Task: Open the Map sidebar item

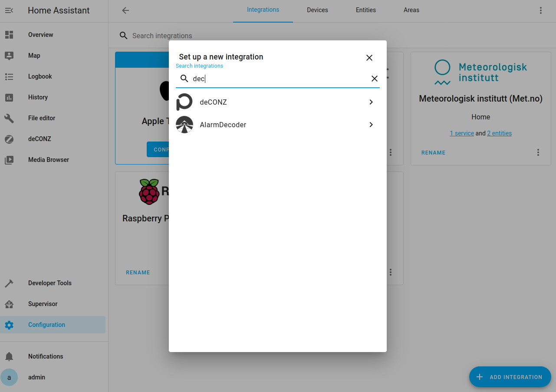Action: click(x=34, y=56)
